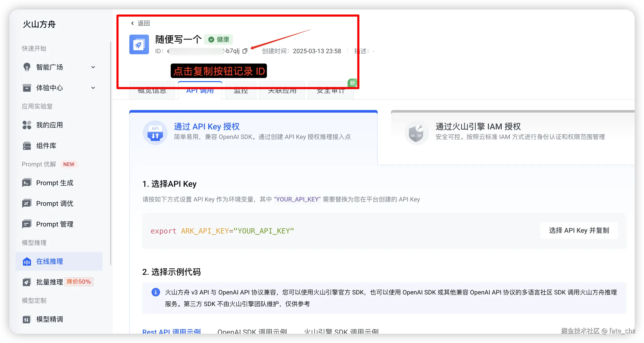Switch to the 监控 tab
The width and height of the screenshot is (644, 343).
click(x=241, y=91)
